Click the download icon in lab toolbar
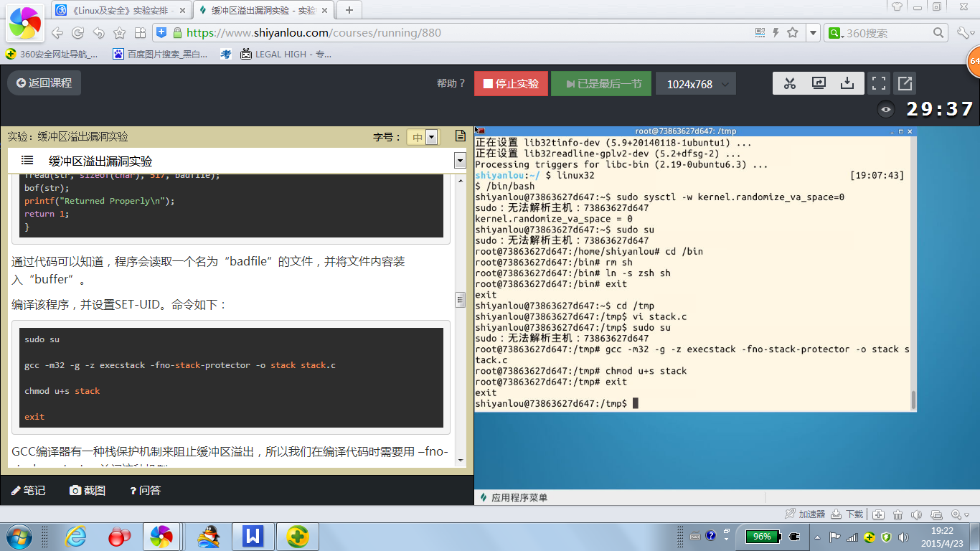This screenshot has height=551, width=980. pyautogui.click(x=847, y=84)
